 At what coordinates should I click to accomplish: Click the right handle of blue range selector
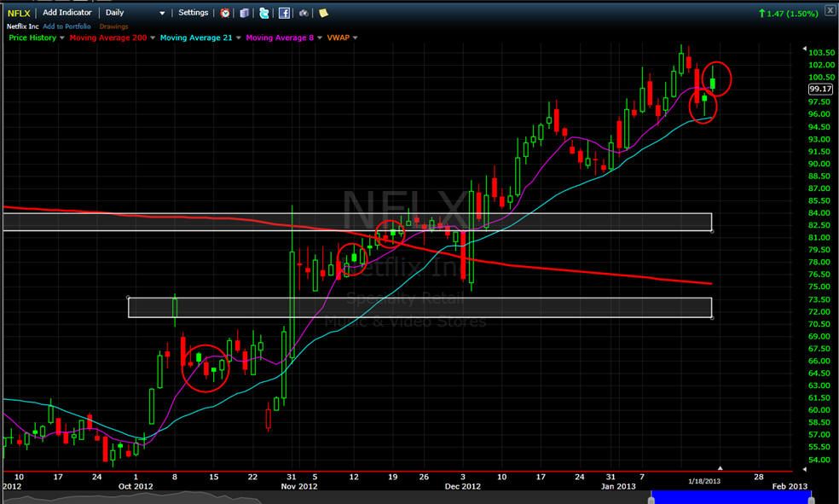pyautogui.click(x=812, y=501)
